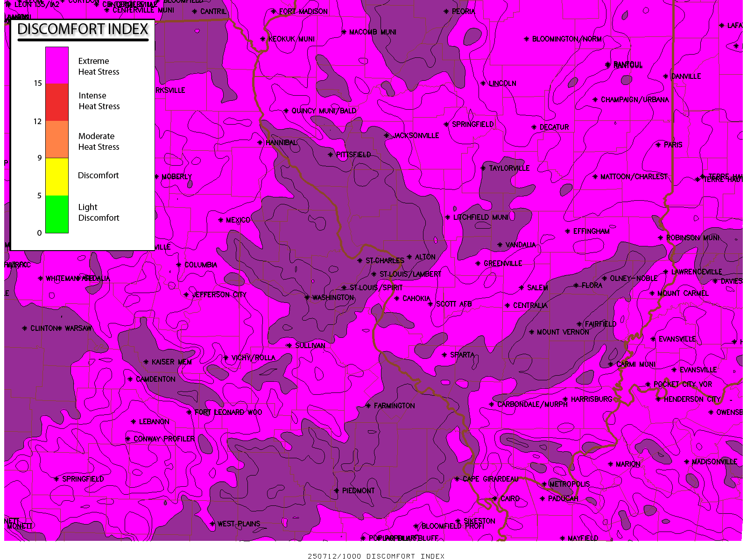Image resolution: width=747 pixels, height=560 pixels.
Task: Click the EFFINGHAM station label
Action: [591, 231]
